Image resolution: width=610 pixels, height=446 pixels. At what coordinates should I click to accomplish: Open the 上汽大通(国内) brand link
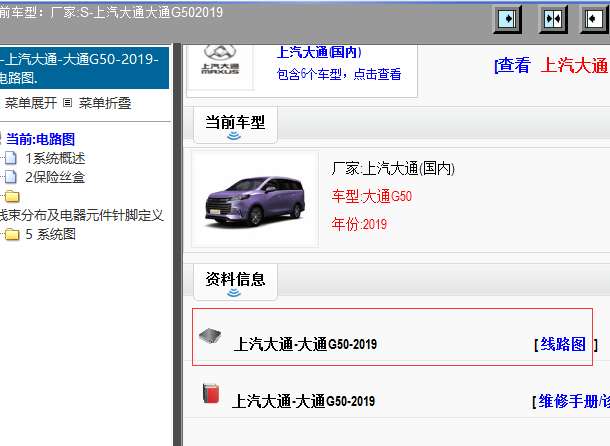click(x=319, y=52)
